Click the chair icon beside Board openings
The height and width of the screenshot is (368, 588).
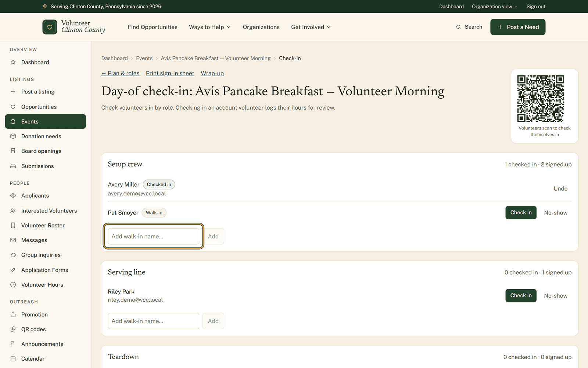tap(13, 151)
